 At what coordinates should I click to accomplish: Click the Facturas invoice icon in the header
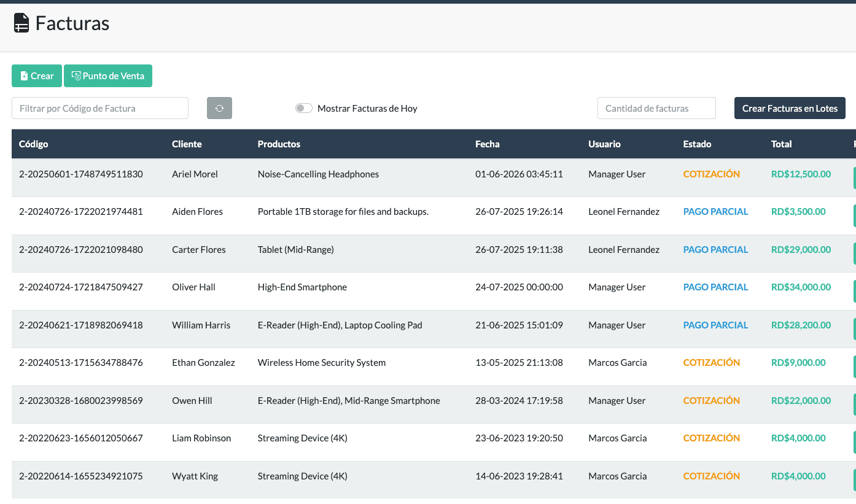point(21,23)
